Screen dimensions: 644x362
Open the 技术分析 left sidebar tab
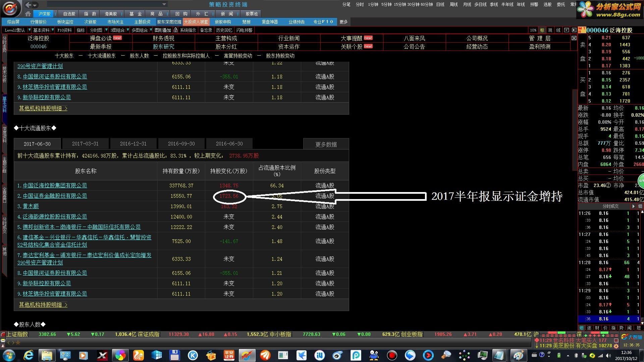(x=4, y=74)
